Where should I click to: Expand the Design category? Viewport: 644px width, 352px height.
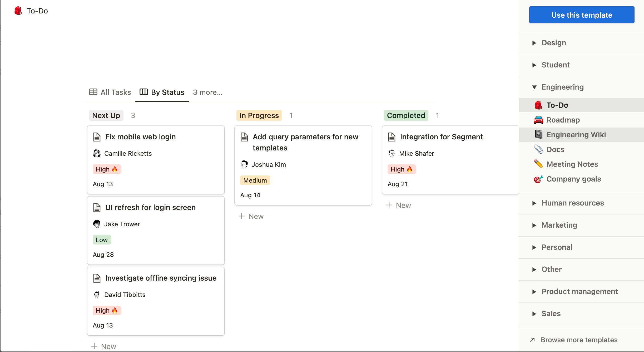[x=534, y=43]
